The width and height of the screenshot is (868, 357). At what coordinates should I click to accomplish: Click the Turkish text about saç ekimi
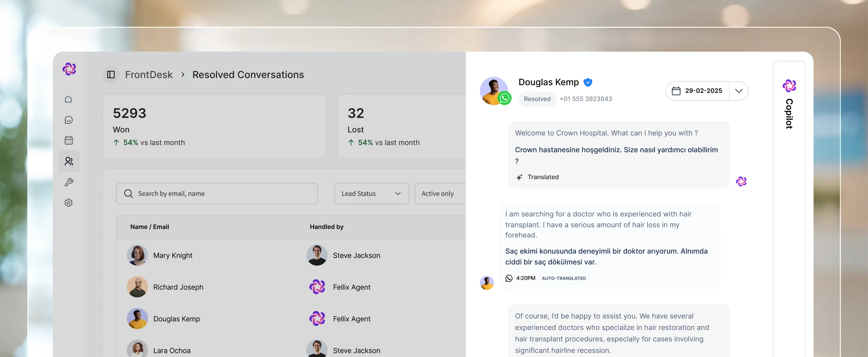(606, 257)
